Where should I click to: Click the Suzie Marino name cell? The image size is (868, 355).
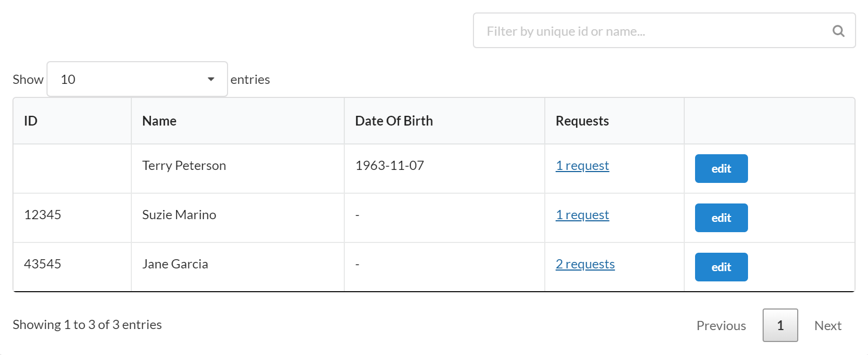point(179,215)
